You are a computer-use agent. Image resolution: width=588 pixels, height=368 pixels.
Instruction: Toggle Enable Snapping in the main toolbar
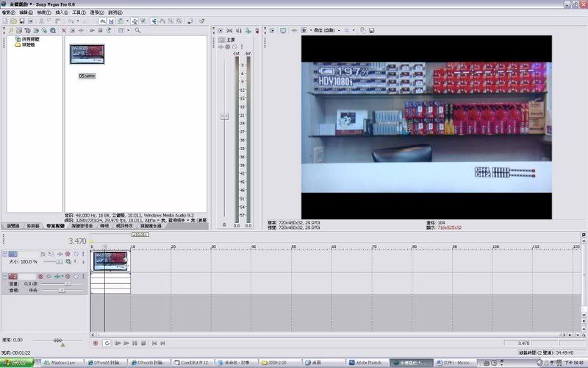pos(103,21)
